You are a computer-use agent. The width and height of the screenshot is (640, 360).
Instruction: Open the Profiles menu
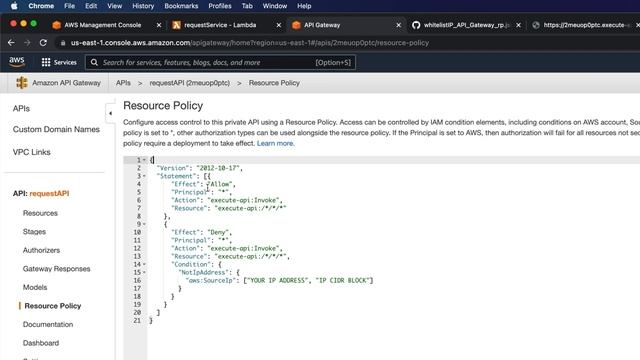coord(220,6)
